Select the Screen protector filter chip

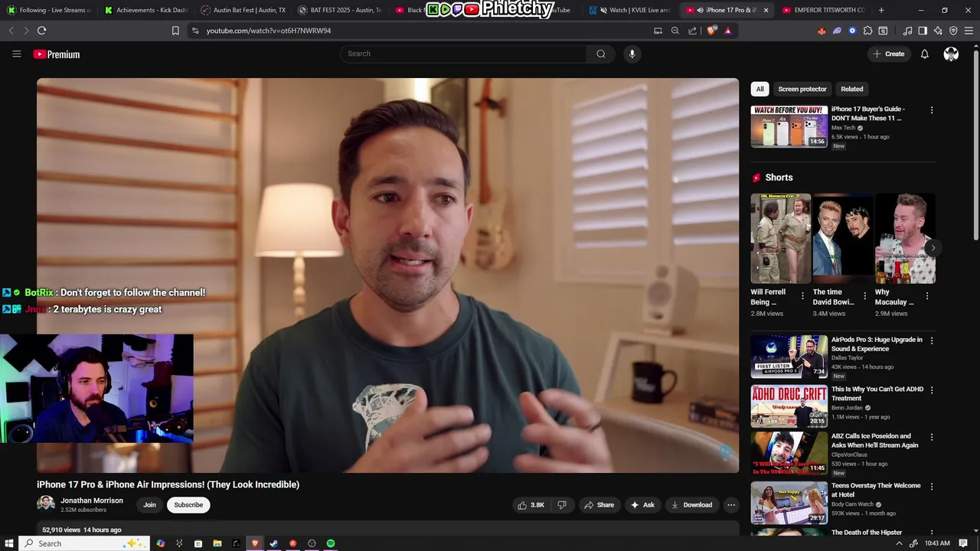[802, 89]
